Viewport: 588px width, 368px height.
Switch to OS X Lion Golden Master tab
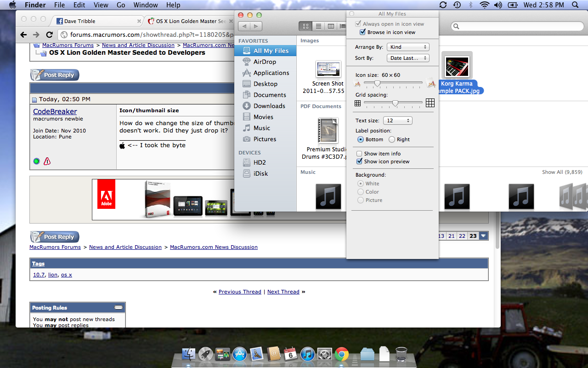point(188,21)
